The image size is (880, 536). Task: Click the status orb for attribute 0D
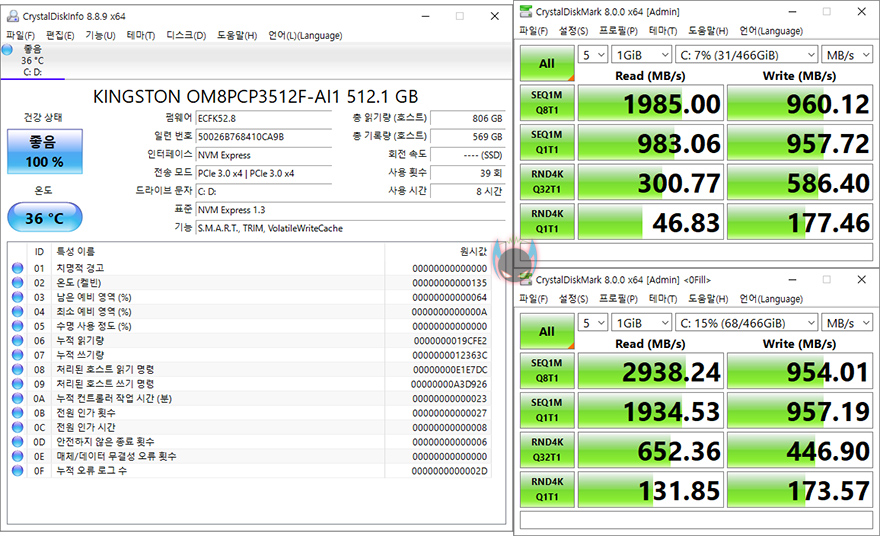tap(17, 442)
